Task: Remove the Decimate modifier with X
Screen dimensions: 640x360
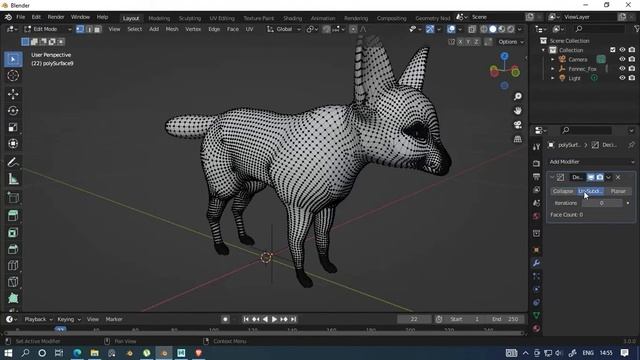Action: coord(618,177)
